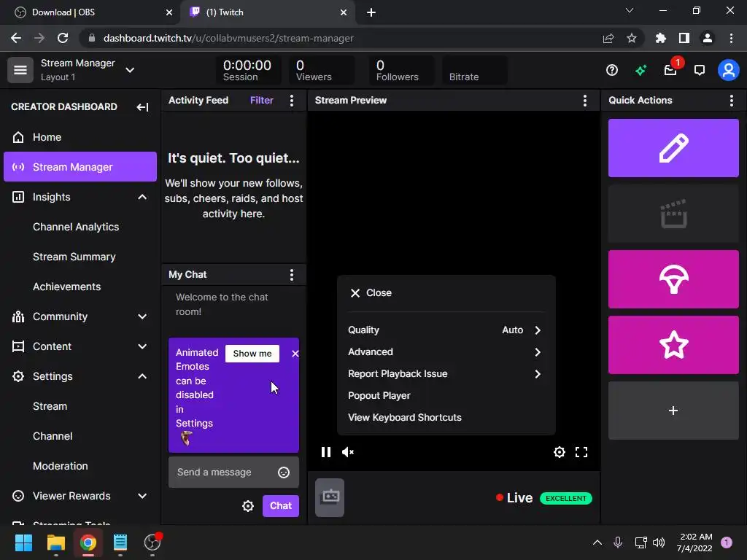The width and height of the screenshot is (747, 560).
Task: Open the Advanced player submenu
Action: [x=446, y=352]
